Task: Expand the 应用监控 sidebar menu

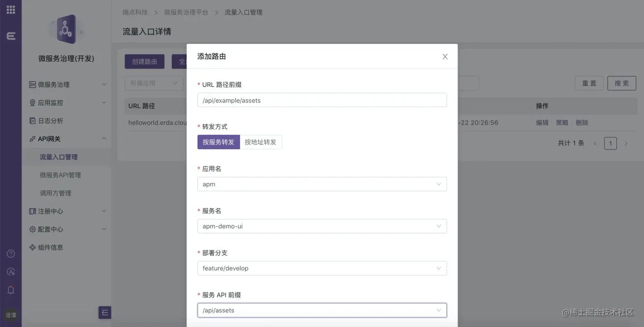Action: click(67, 102)
